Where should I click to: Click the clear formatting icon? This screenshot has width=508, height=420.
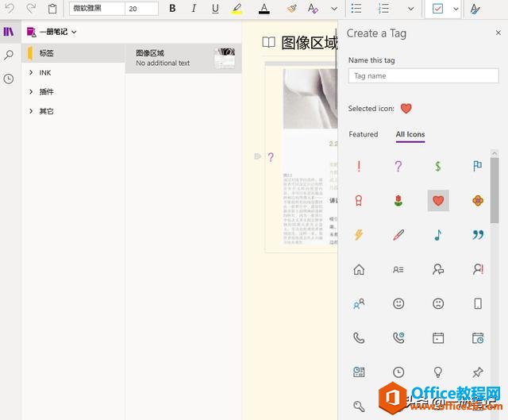[313, 9]
